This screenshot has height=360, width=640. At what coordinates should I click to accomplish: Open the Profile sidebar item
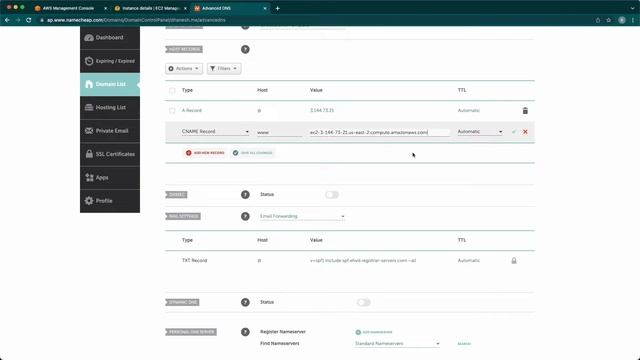(110, 201)
